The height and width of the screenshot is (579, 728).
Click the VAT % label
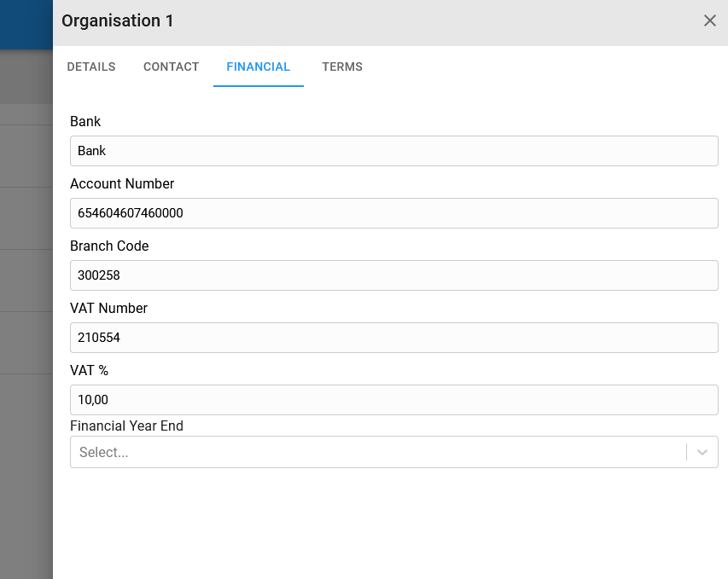coord(89,370)
